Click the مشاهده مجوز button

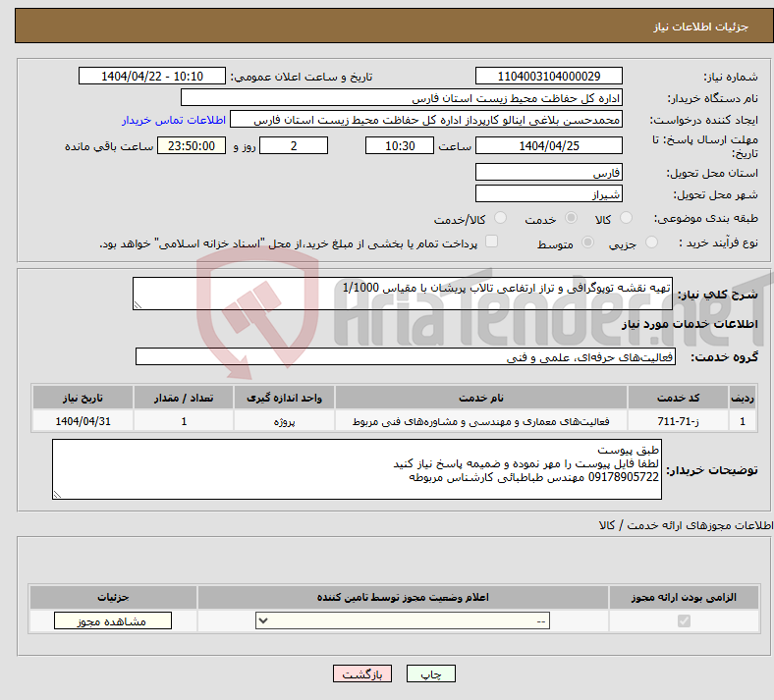point(113,620)
